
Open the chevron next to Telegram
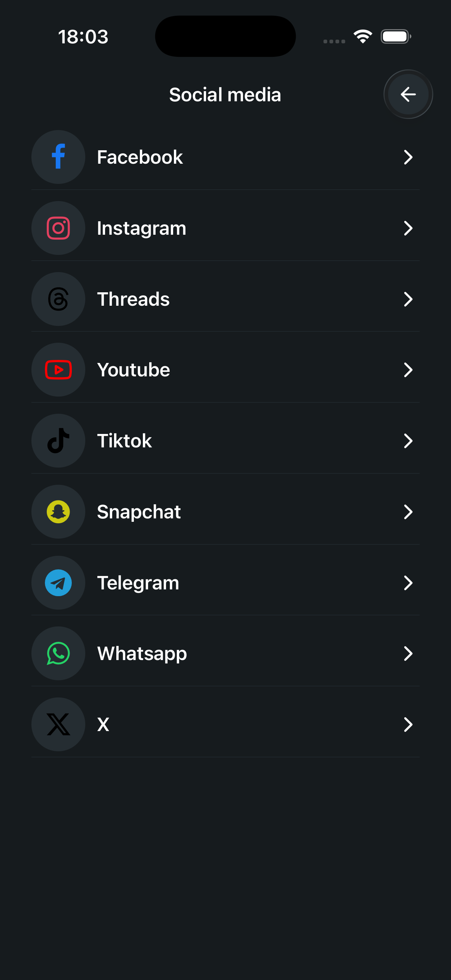[x=408, y=582]
